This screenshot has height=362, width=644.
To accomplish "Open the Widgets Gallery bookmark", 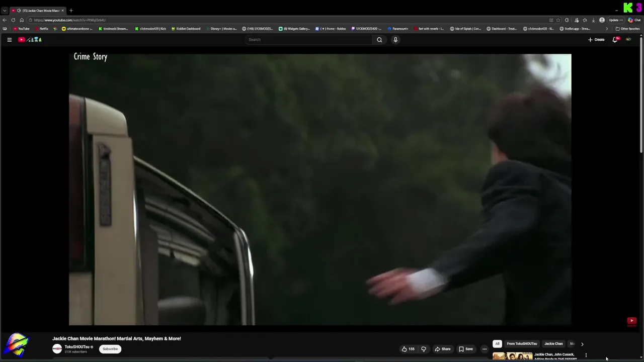I will point(294,29).
